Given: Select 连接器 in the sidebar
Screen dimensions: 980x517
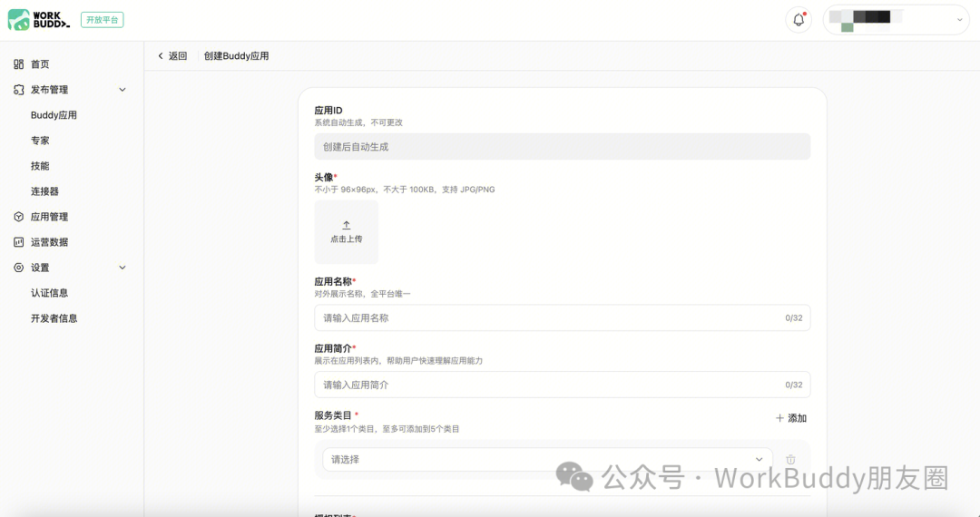Looking at the screenshot, I should coord(44,191).
